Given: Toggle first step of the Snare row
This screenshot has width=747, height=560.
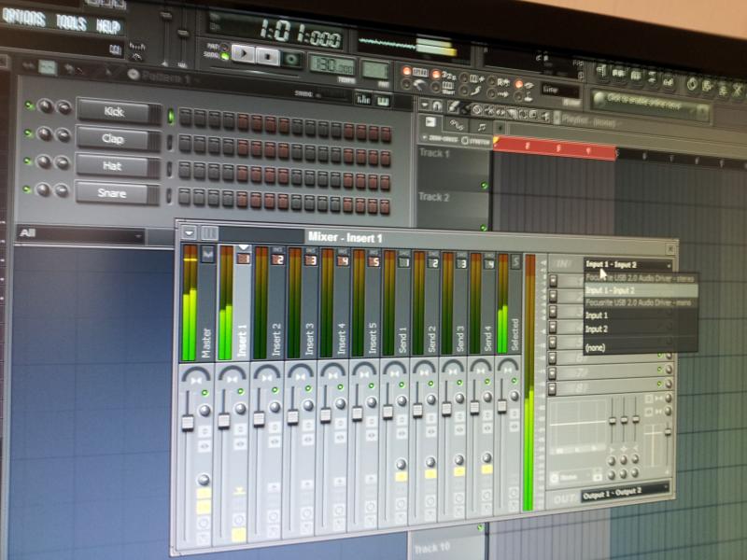Looking at the screenshot, I should (x=183, y=196).
